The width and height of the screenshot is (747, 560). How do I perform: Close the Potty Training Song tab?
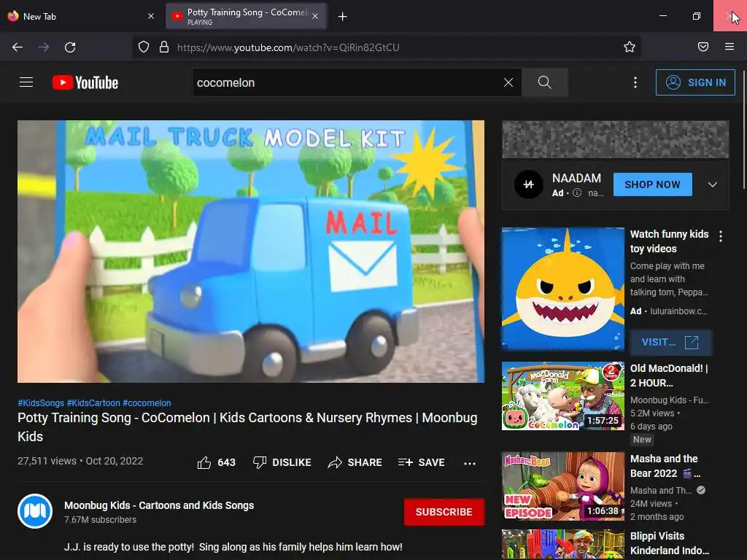315,16
